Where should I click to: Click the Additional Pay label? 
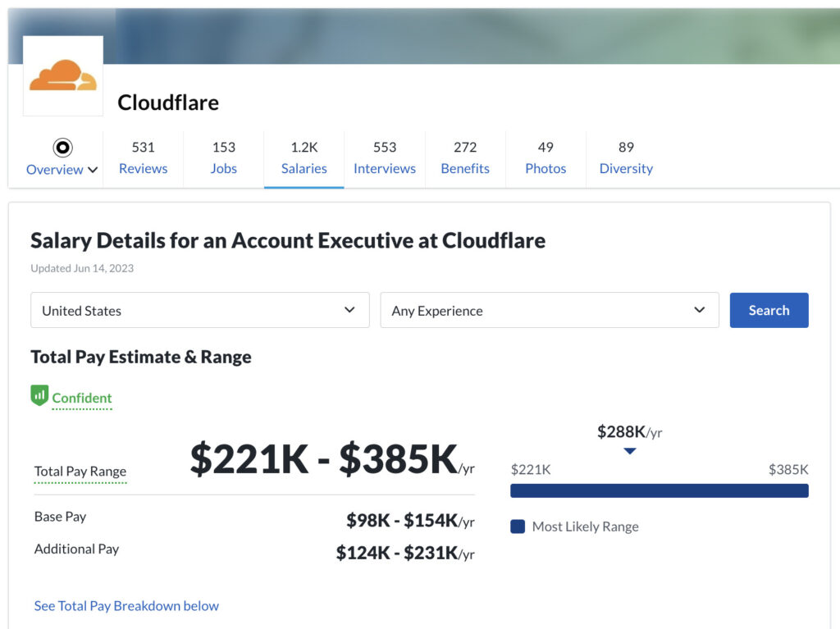pos(76,549)
